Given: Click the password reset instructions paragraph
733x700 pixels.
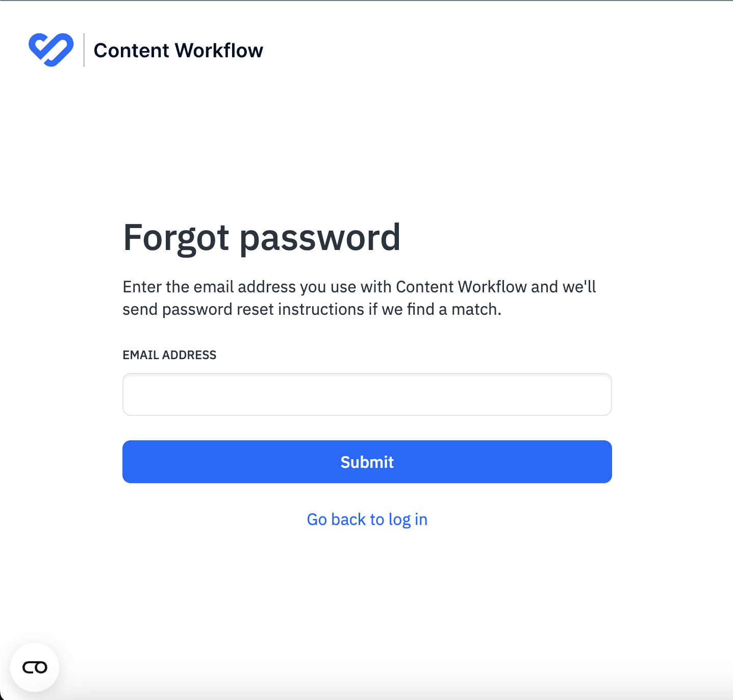Looking at the screenshot, I should pyautogui.click(x=359, y=297).
